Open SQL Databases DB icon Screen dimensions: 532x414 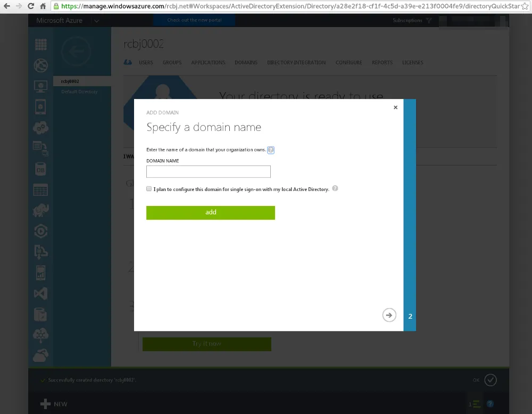tap(41, 169)
